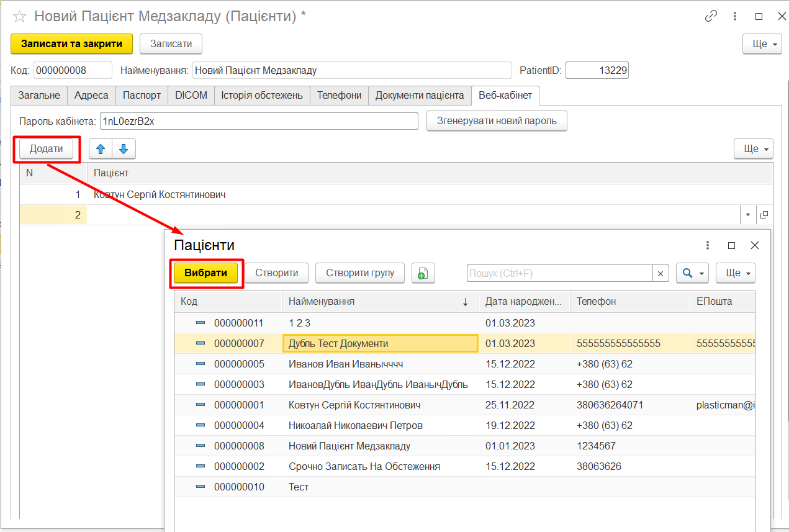Expand the Ще menu in Пацієнти dialog

[735, 273]
